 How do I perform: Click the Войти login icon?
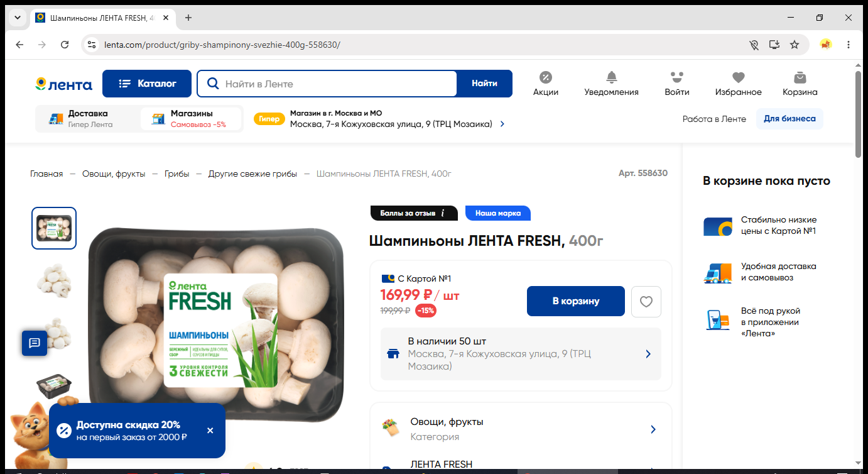pyautogui.click(x=676, y=84)
